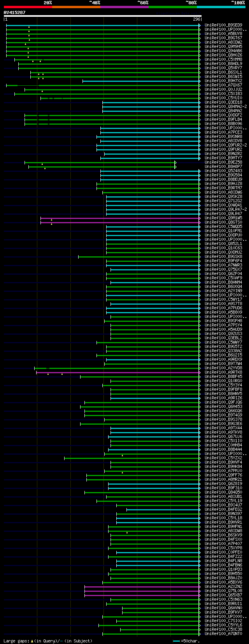
Task: Click the orange ~40% identity legend bar
Action: click(x=76, y=7)
